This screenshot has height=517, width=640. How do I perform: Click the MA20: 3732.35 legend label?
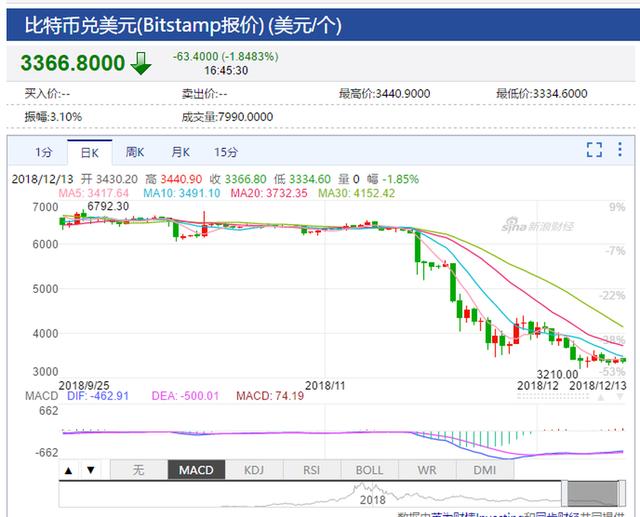[x=269, y=193]
